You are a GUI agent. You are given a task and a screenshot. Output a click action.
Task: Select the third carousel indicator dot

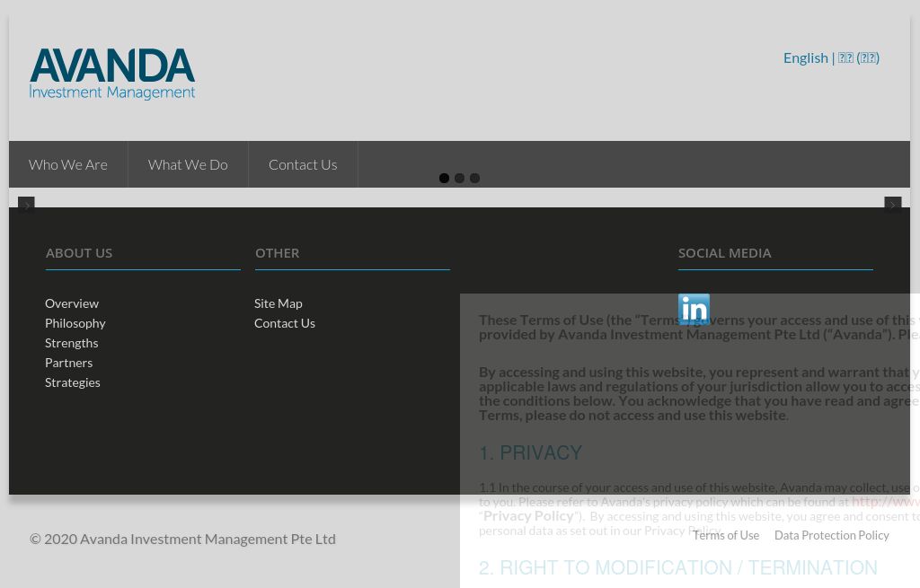click(474, 178)
